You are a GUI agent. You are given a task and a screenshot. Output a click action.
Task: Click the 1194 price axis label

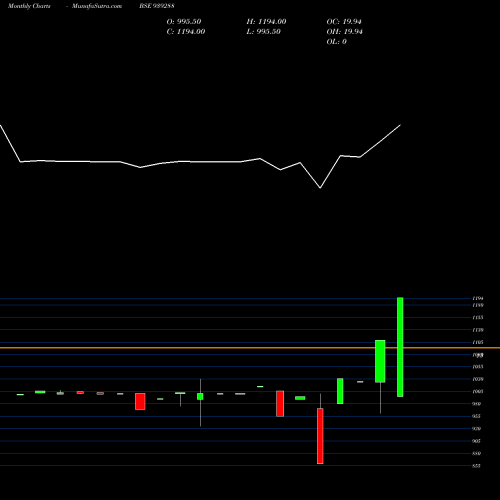tap(478, 298)
